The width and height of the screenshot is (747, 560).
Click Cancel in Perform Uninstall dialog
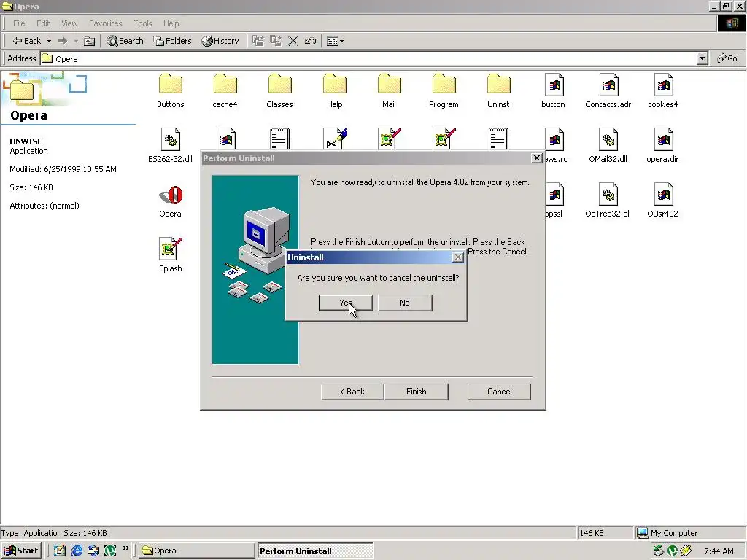pyautogui.click(x=499, y=392)
